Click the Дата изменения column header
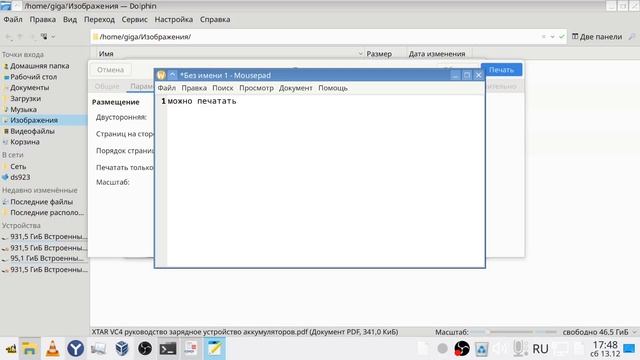640x360 pixels. point(437,53)
